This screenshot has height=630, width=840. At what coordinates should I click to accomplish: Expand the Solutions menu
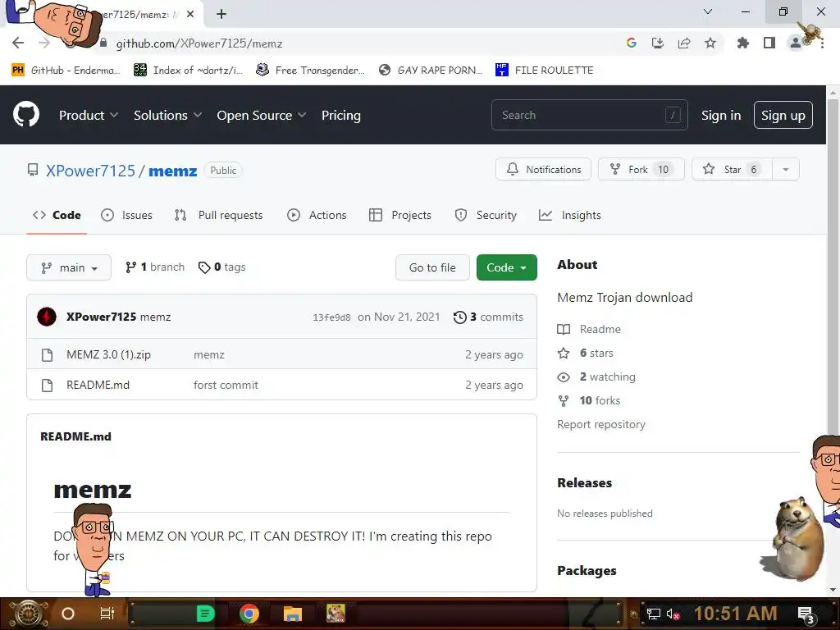167,115
